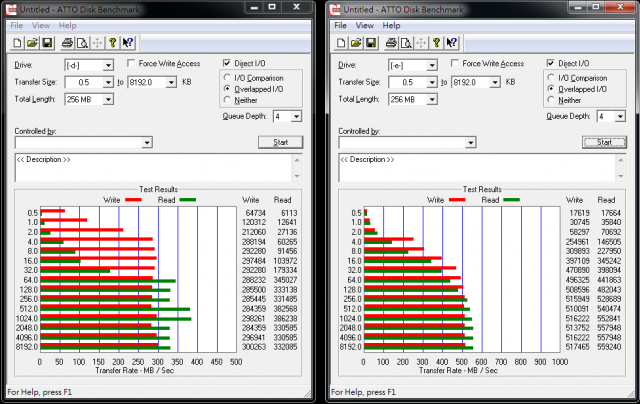Enable Force Write Access in right window
This screenshot has height=404, width=640.
coord(455,63)
